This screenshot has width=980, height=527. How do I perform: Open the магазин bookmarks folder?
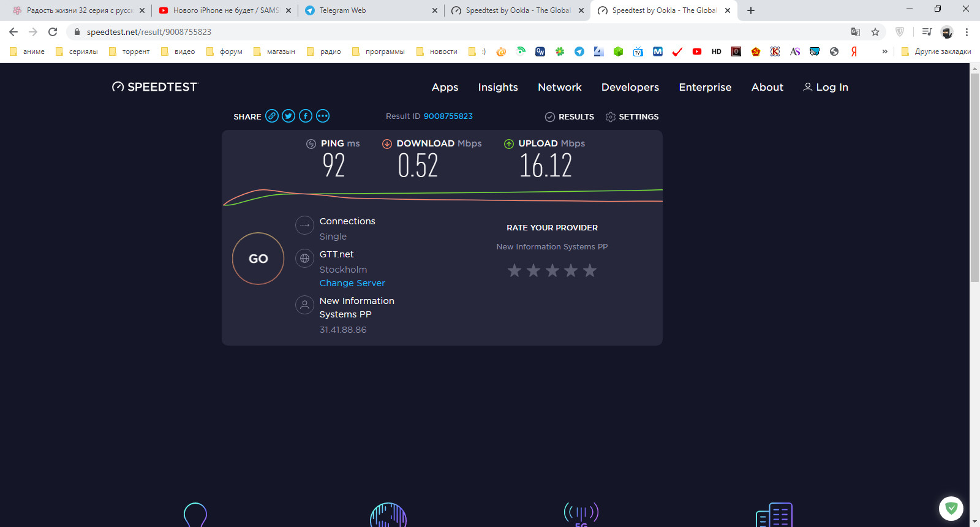[x=274, y=51]
